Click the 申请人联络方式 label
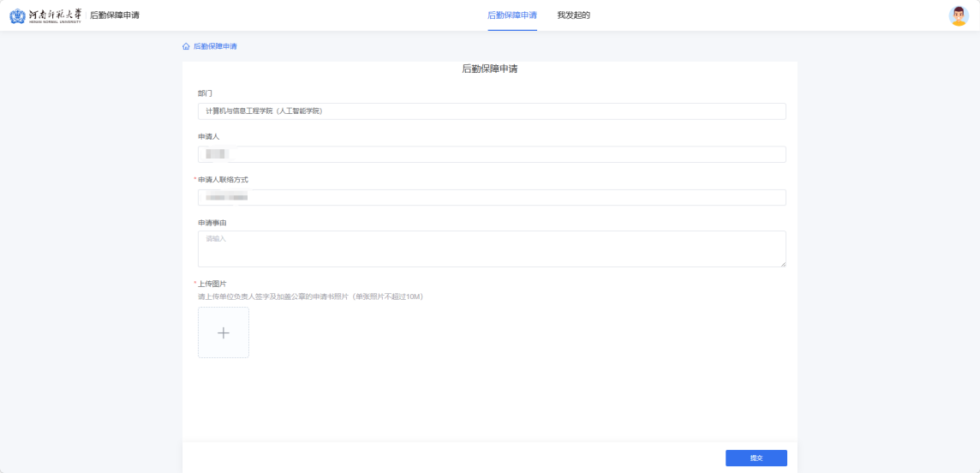 click(x=223, y=180)
